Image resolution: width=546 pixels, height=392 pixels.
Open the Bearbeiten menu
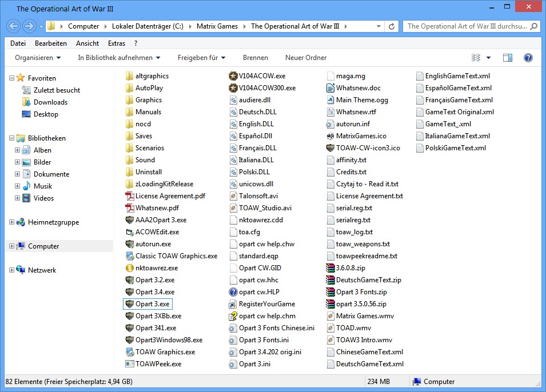tap(51, 43)
